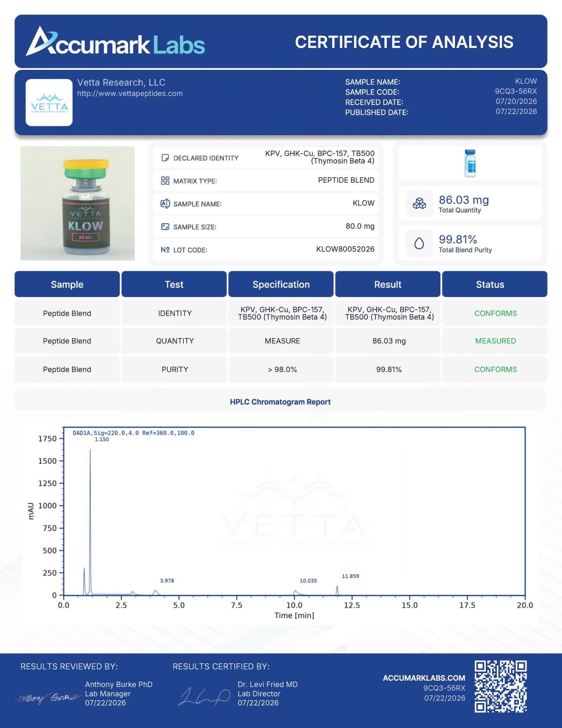Click the Result column header
This screenshot has width=562, height=728.
pyautogui.click(x=388, y=284)
